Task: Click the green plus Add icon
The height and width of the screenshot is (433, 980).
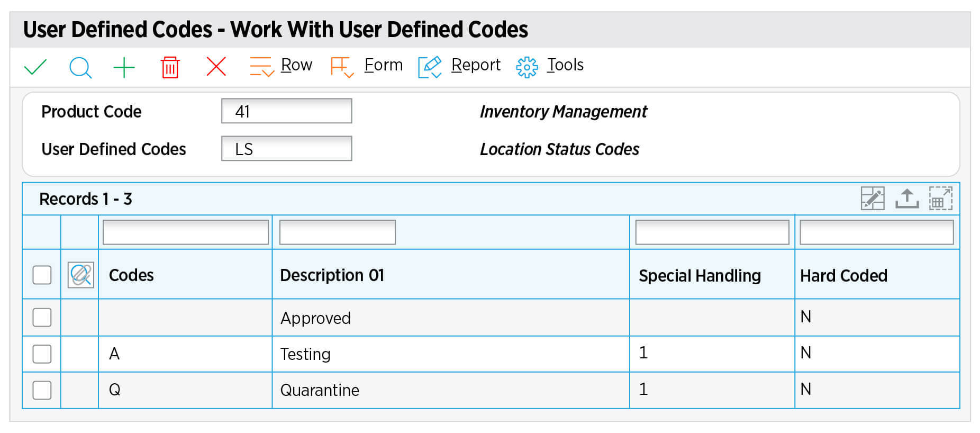Action: [124, 67]
